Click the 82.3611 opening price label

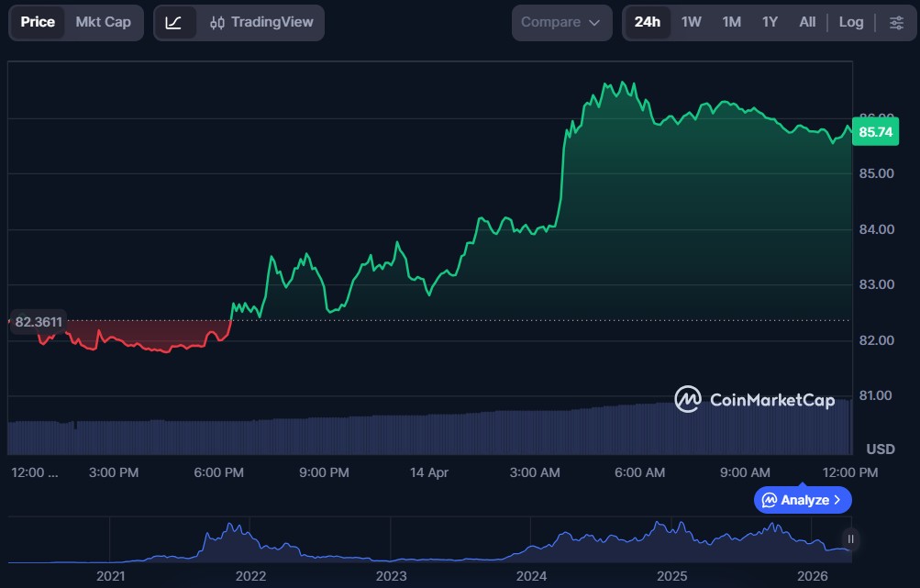(x=39, y=321)
